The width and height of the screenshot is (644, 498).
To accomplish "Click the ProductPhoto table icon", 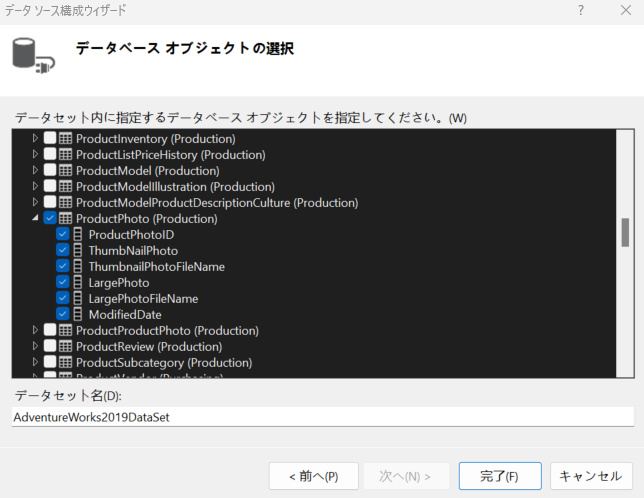I will coord(66,219).
